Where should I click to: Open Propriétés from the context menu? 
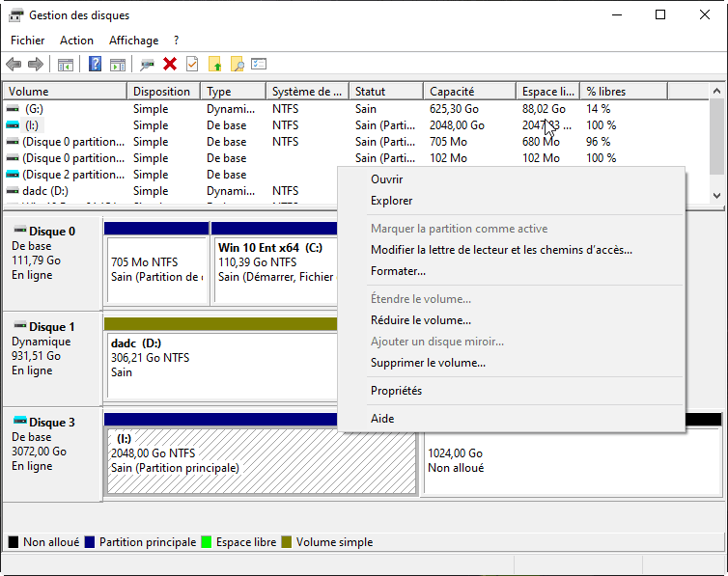pyautogui.click(x=396, y=391)
